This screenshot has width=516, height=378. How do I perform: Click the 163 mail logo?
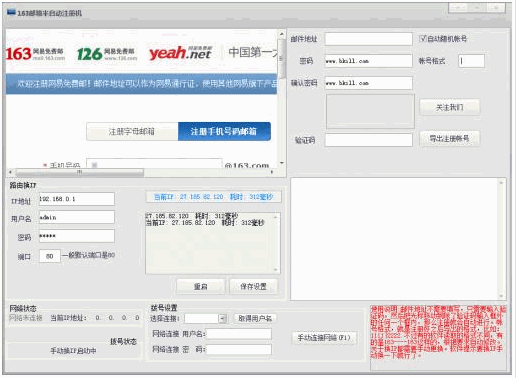(35, 54)
